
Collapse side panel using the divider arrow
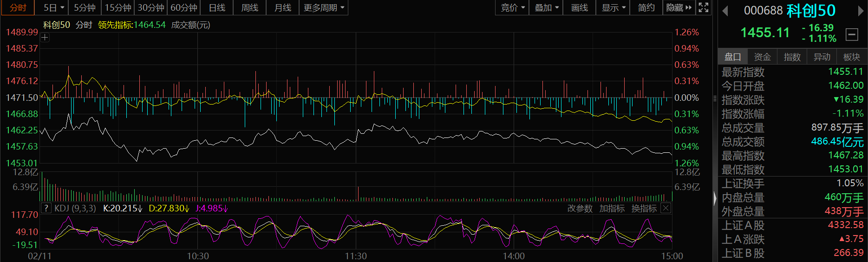[x=715, y=199]
